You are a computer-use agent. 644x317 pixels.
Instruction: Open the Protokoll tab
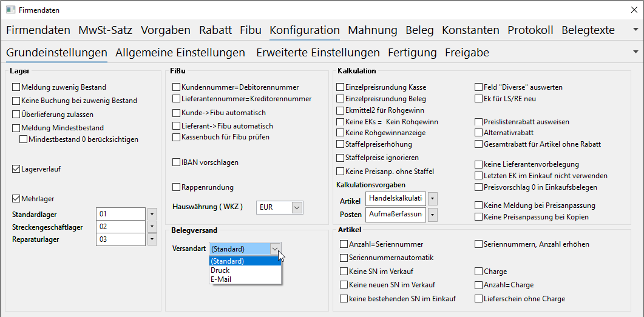pyautogui.click(x=530, y=30)
